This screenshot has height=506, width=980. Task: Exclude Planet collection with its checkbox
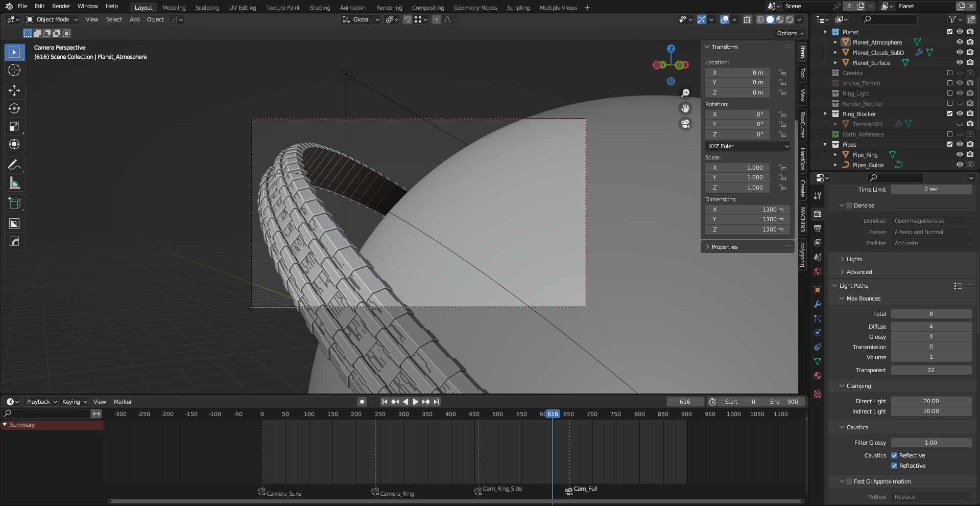pos(950,32)
